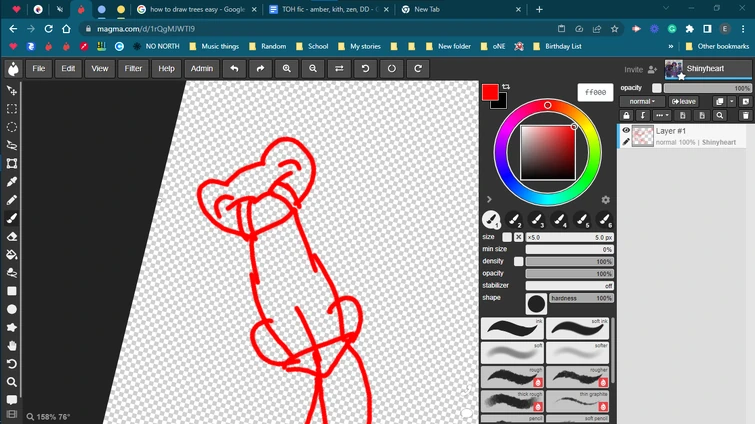
Task: Select the pencil tool
Action: [x=12, y=200]
